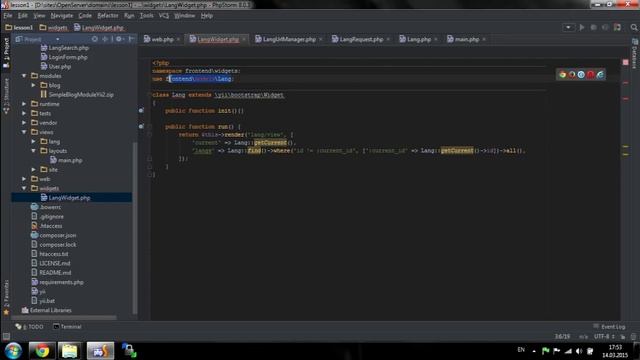640x360 pixels.
Task: Toggle the Project tool window stripe button
Action: [x=6, y=52]
